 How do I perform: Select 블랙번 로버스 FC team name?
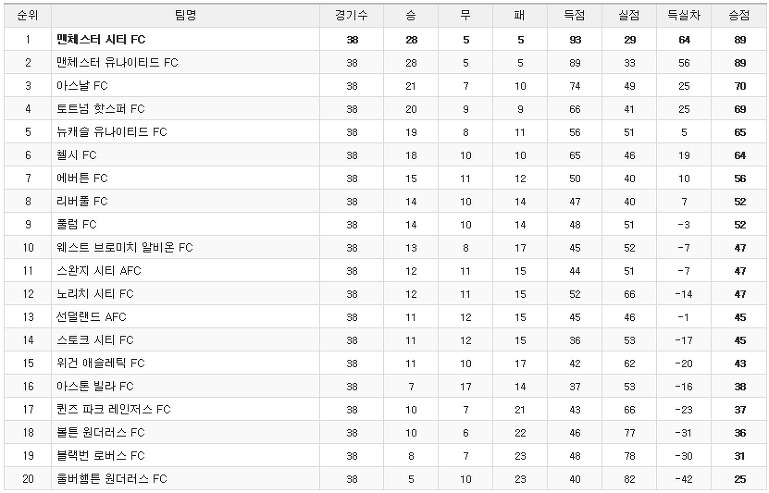[x=101, y=455]
